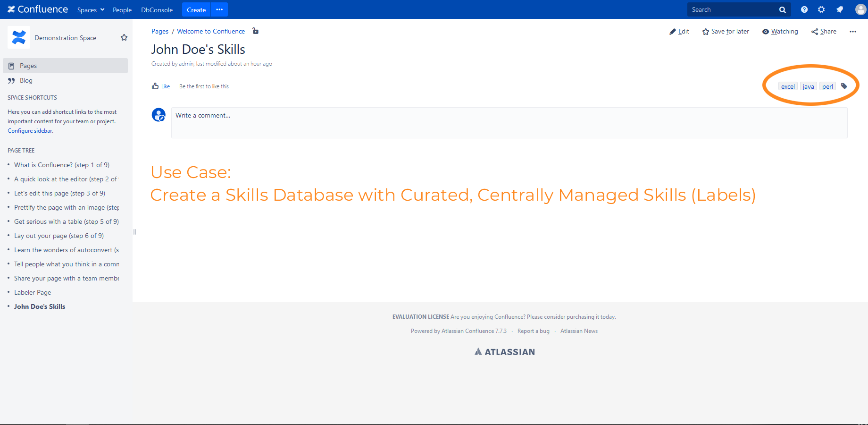Select the excel label
868x425 pixels.
click(788, 86)
